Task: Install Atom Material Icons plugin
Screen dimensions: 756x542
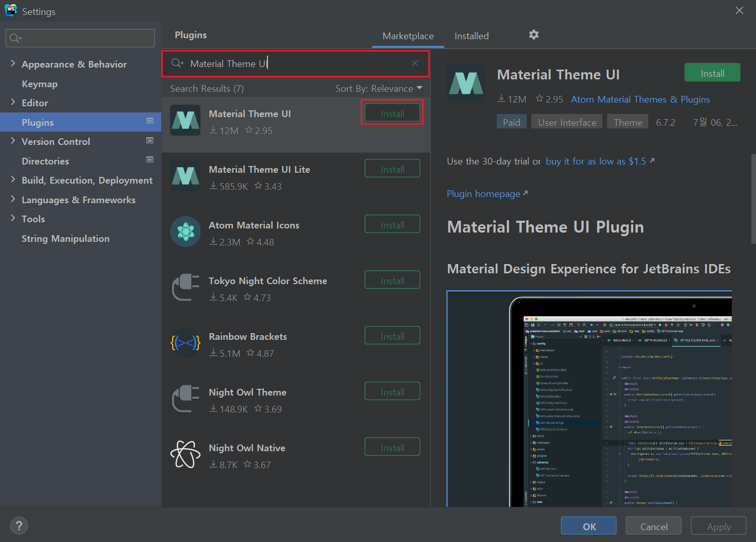Action: pos(392,225)
